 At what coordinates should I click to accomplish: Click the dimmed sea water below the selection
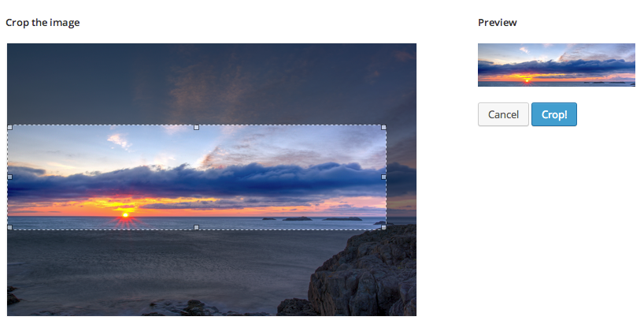(x=156, y=267)
